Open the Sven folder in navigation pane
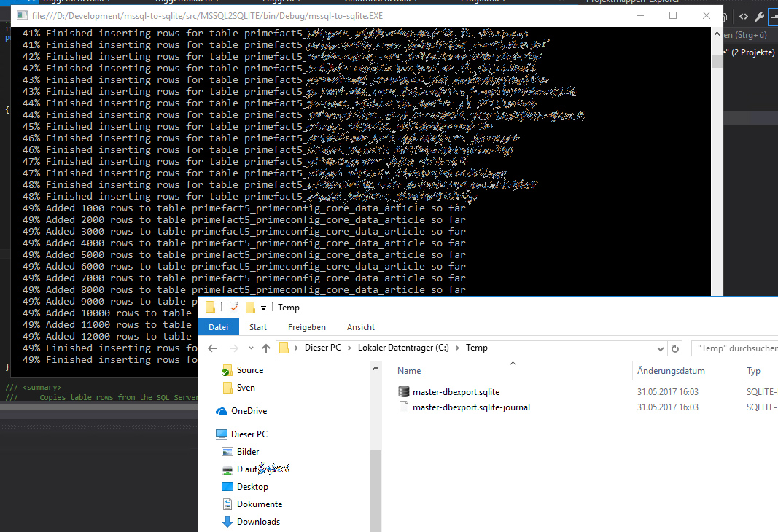Viewport: 778px width, 532px height. [x=246, y=388]
